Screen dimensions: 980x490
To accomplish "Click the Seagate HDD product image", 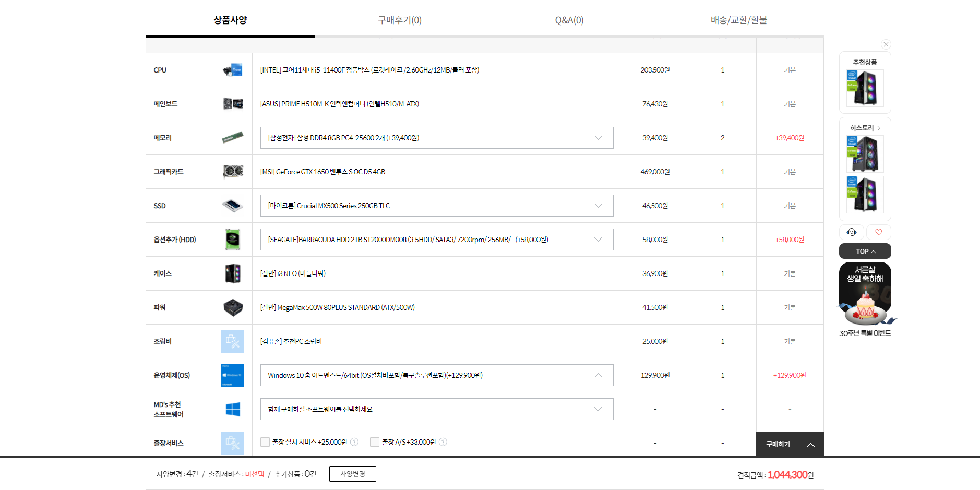I will click(x=233, y=240).
